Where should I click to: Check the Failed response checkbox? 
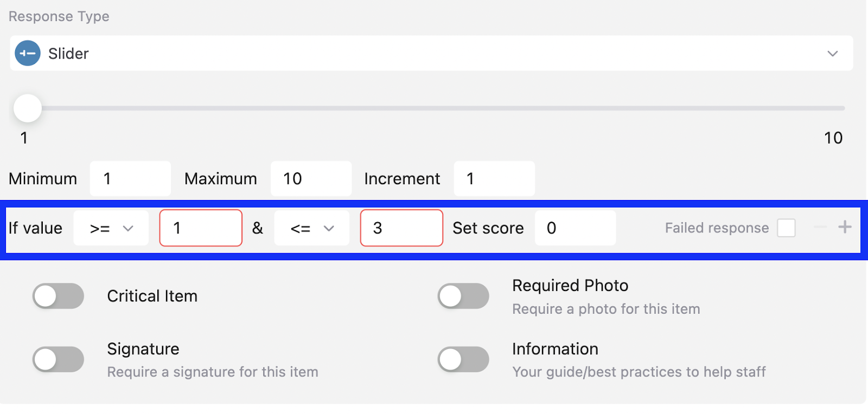tap(786, 228)
